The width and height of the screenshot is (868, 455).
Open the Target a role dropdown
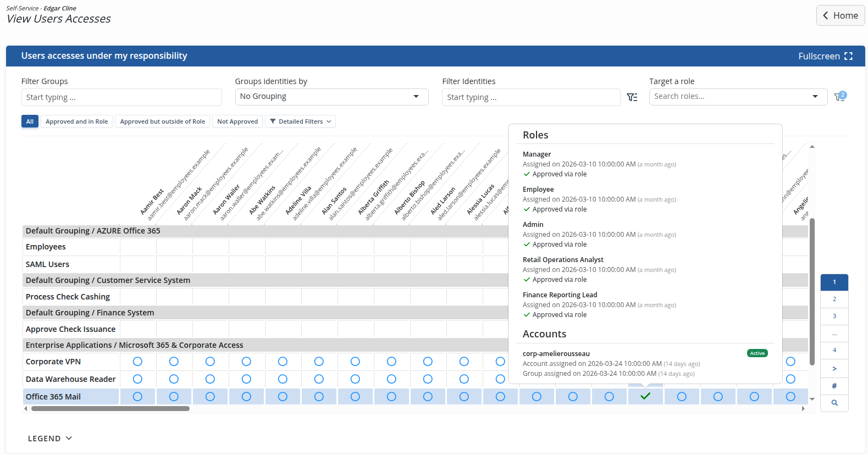(738, 97)
